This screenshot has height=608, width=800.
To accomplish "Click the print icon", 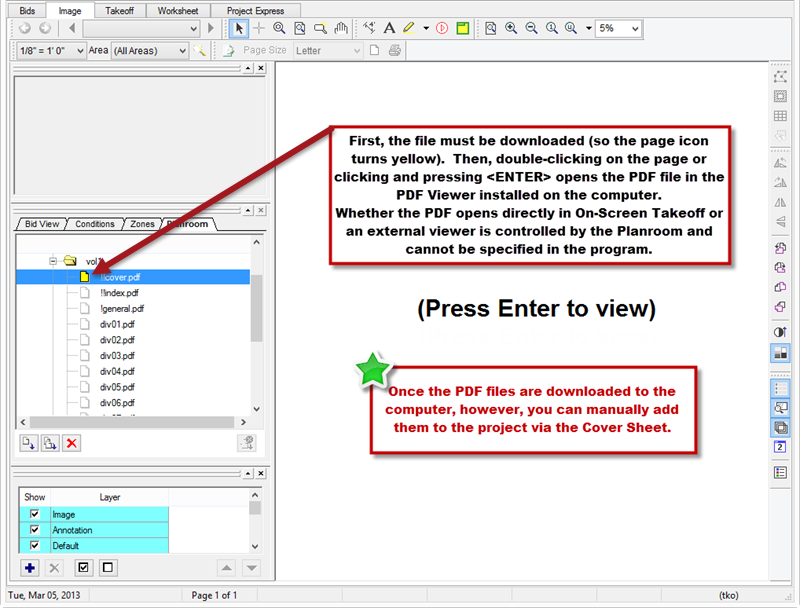I will coord(394,50).
